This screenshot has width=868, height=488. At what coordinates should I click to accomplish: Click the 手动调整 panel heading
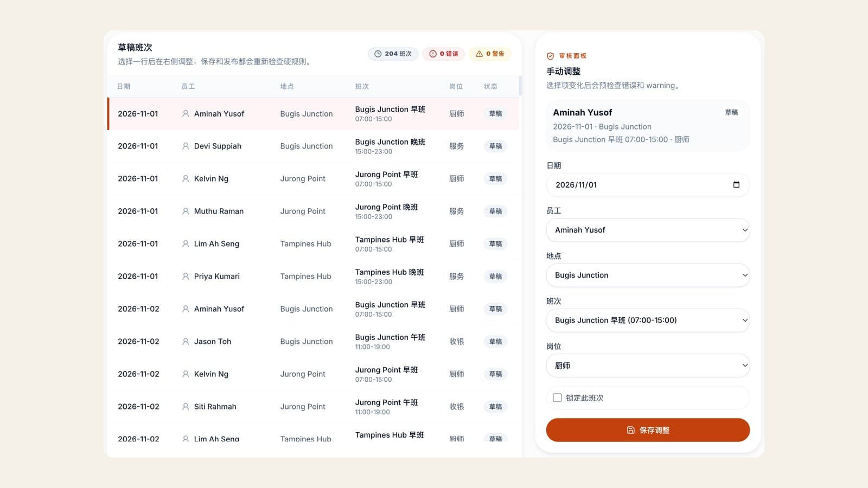[x=563, y=71]
